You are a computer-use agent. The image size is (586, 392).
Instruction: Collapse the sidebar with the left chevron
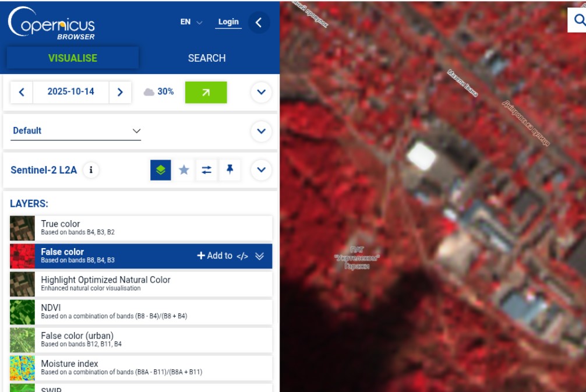[259, 22]
